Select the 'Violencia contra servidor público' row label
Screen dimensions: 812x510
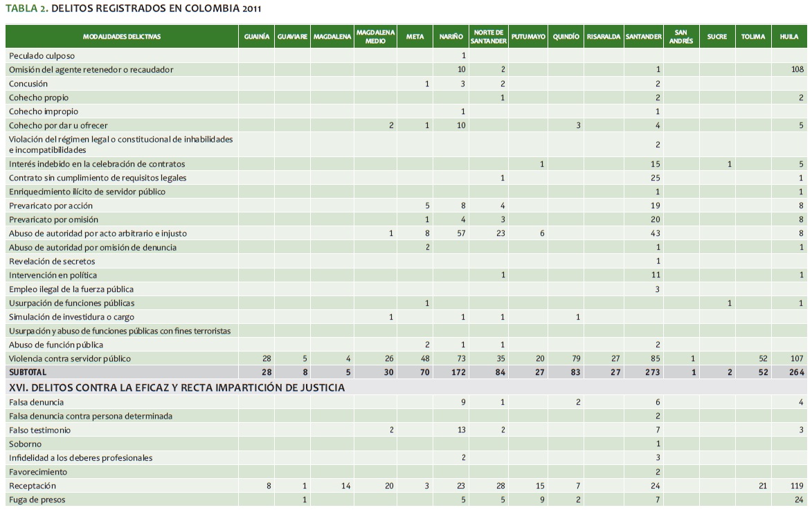[69, 358]
